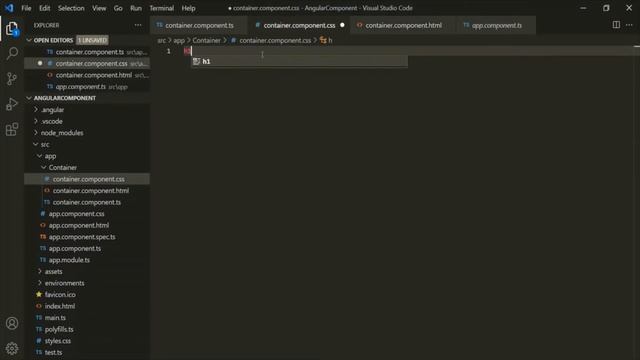Open the File menu

[26, 8]
